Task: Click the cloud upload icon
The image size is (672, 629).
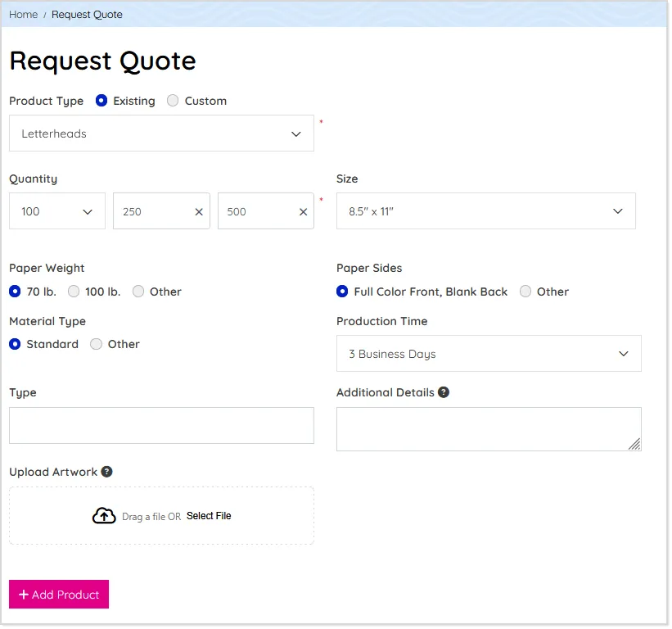Action: point(104,515)
